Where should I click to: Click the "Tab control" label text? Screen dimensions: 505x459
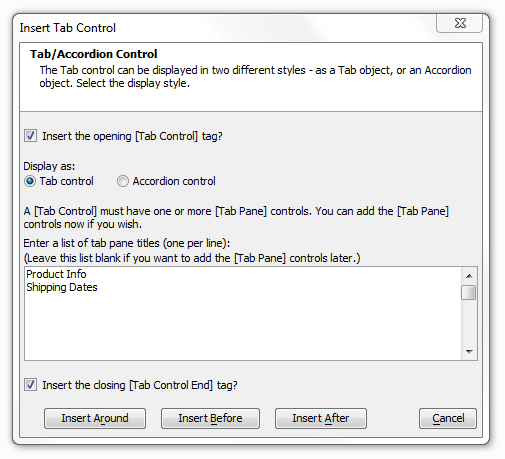(66, 181)
